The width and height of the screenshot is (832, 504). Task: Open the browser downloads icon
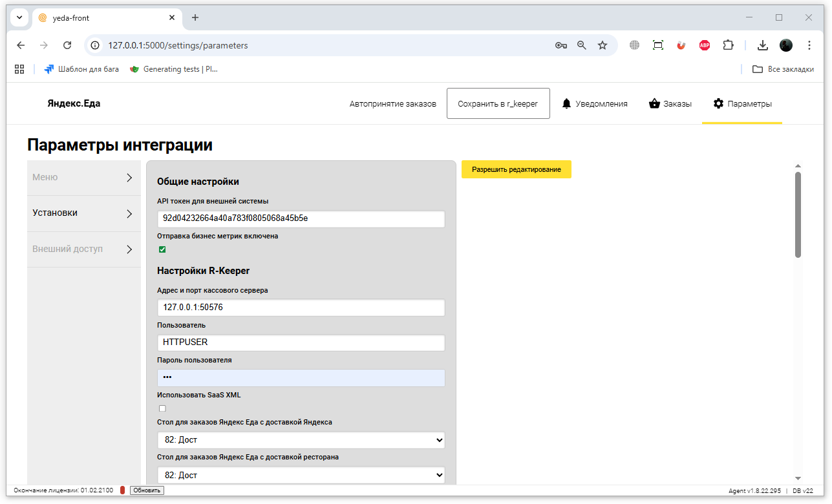tap(763, 45)
